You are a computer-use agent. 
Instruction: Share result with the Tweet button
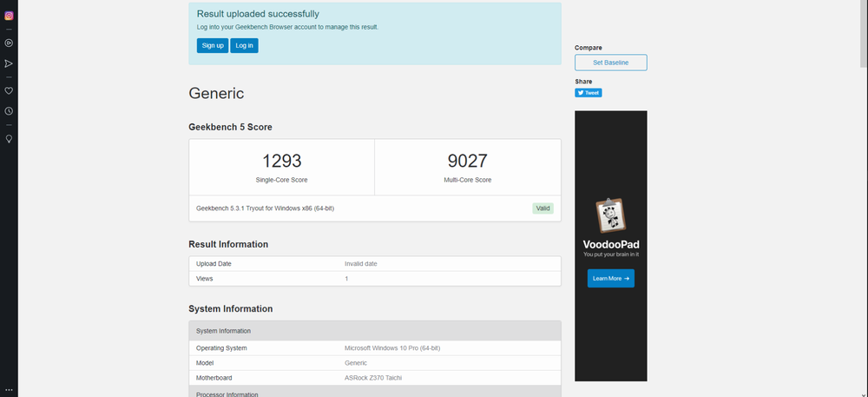click(588, 93)
